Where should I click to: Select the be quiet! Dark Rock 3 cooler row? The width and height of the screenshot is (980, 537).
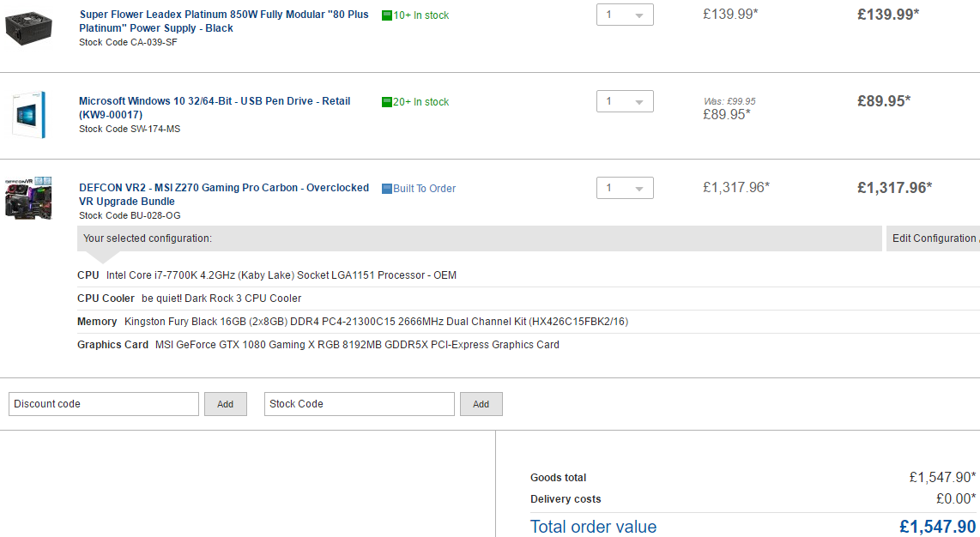528,299
